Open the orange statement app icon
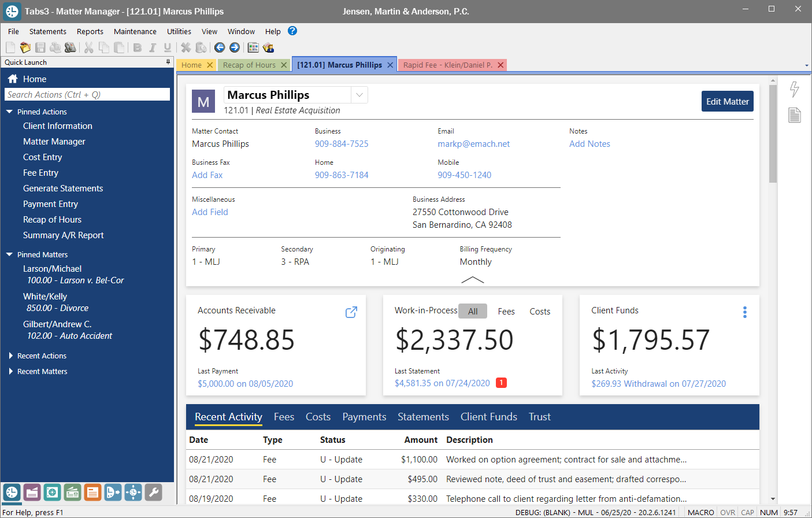This screenshot has width=812, height=518. click(92, 493)
